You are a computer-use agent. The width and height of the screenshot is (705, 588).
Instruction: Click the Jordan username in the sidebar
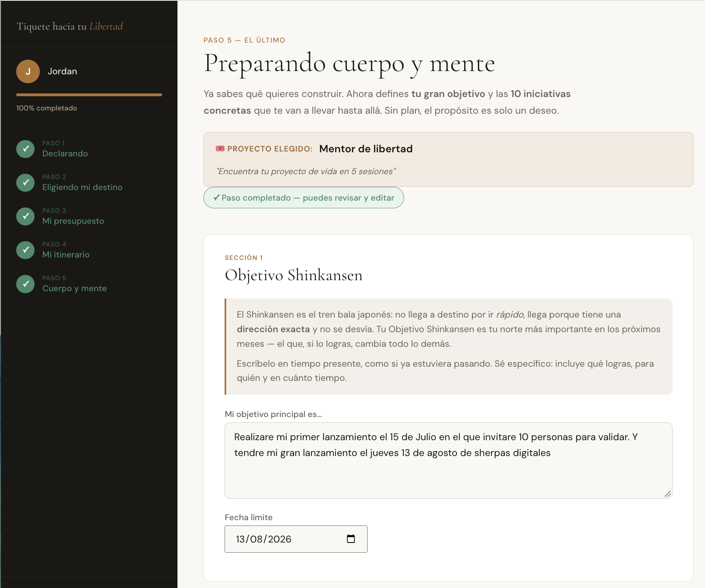point(62,71)
